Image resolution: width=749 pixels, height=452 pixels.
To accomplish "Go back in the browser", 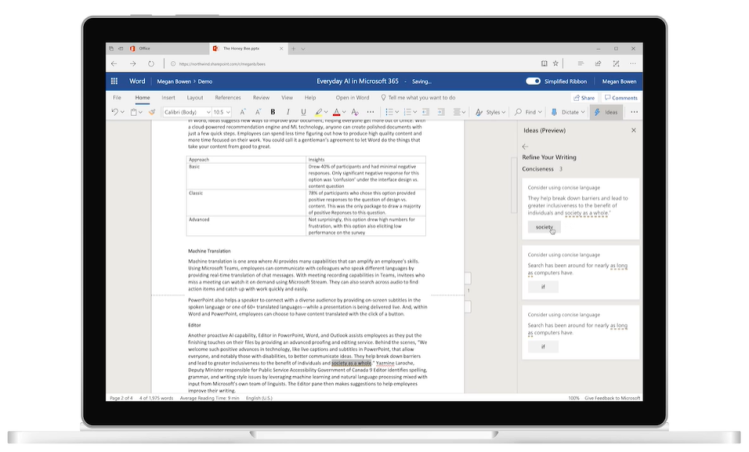I will click(x=114, y=64).
